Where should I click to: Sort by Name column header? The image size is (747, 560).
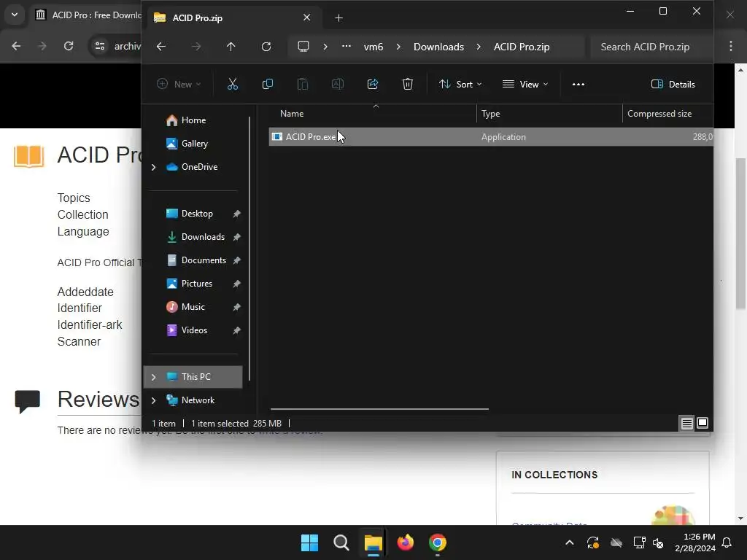[x=292, y=114]
